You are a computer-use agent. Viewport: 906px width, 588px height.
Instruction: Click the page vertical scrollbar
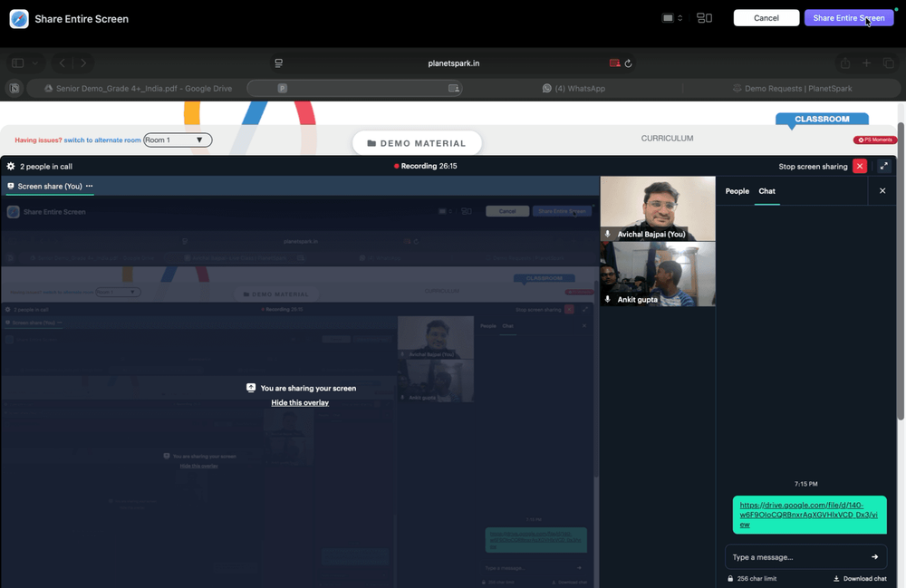tap(901, 272)
